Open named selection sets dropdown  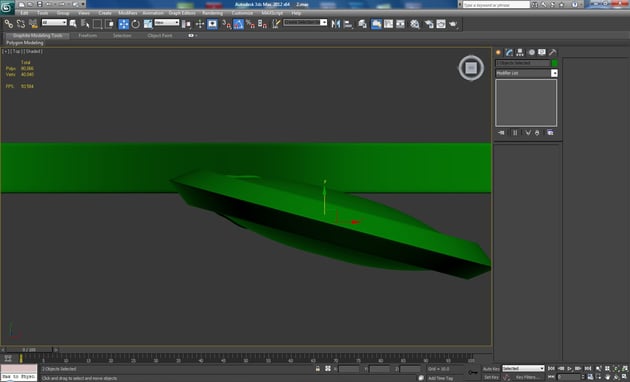point(305,22)
